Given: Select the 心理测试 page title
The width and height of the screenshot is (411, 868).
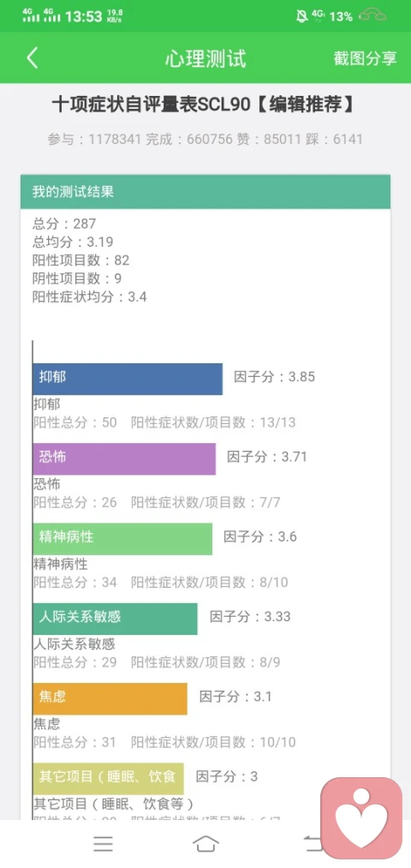Looking at the screenshot, I should [205, 58].
